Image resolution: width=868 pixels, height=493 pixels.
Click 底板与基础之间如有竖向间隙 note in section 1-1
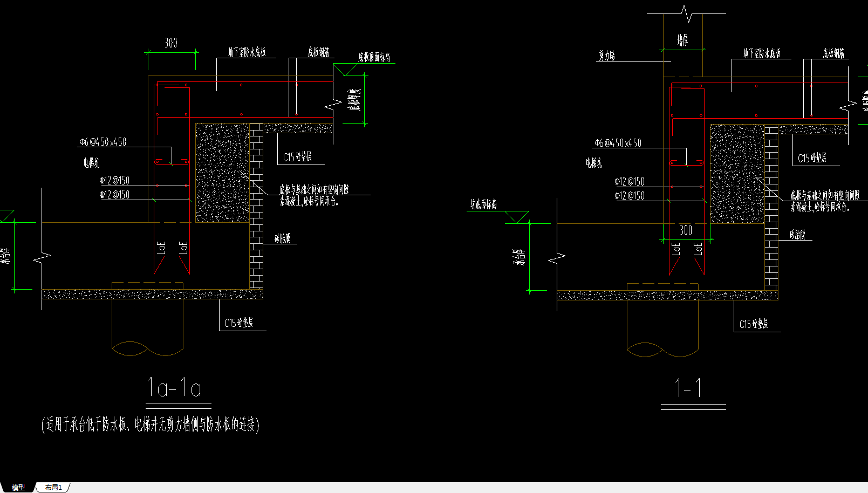click(825, 195)
